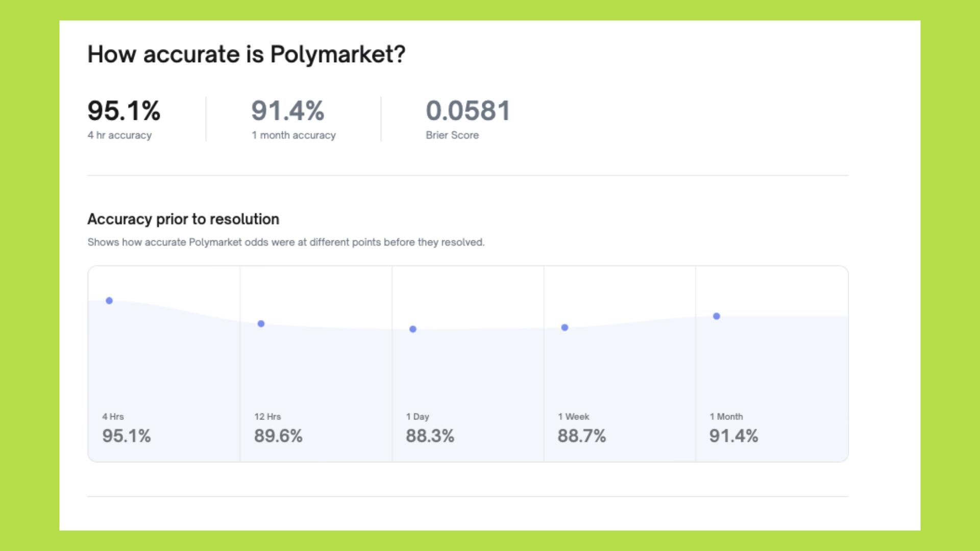This screenshot has width=980, height=551.
Task: Click the '4 hr accuracy' label
Action: click(119, 135)
